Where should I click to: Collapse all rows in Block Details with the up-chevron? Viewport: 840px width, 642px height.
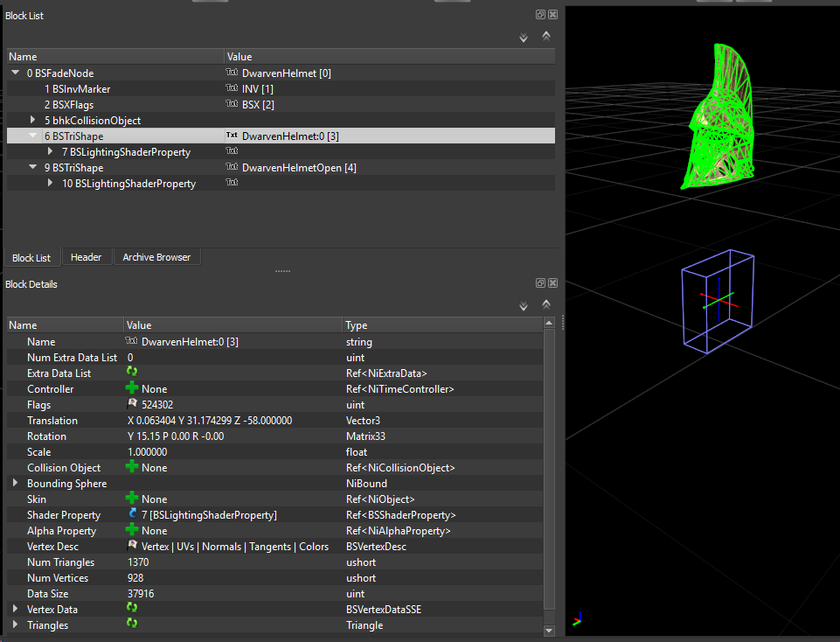click(x=546, y=305)
